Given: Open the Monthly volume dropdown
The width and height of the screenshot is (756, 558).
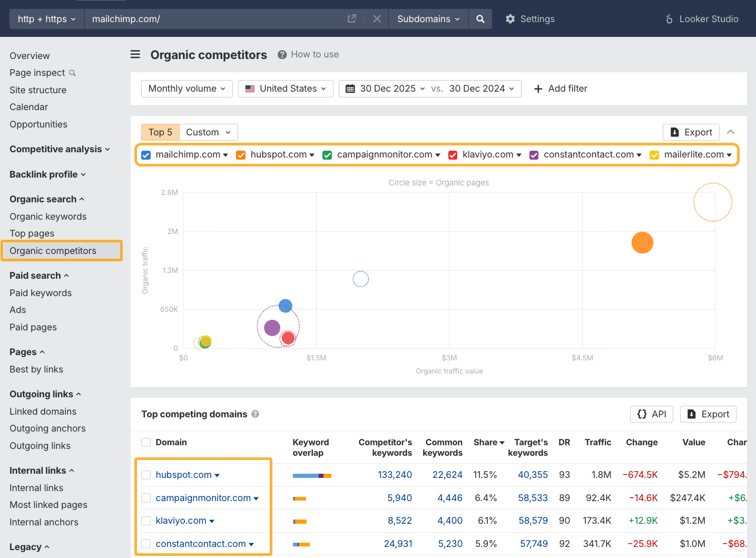Looking at the screenshot, I should coord(186,89).
